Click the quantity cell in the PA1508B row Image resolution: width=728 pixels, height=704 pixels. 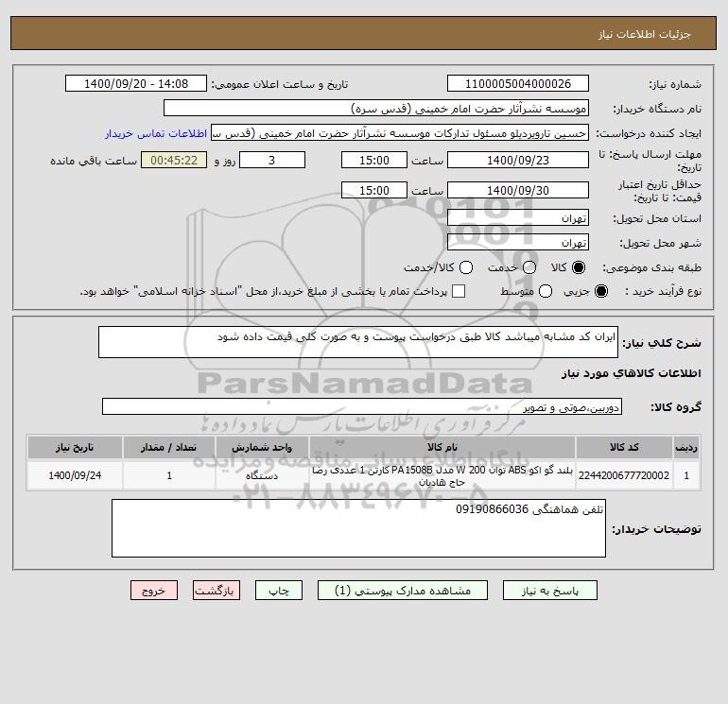click(x=169, y=475)
